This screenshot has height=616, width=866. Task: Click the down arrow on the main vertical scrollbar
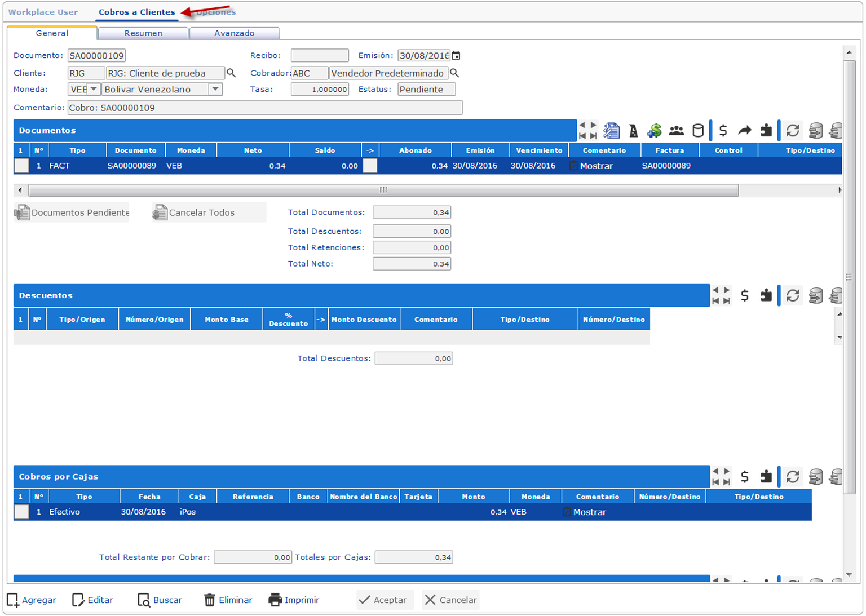(x=849, y=575)
